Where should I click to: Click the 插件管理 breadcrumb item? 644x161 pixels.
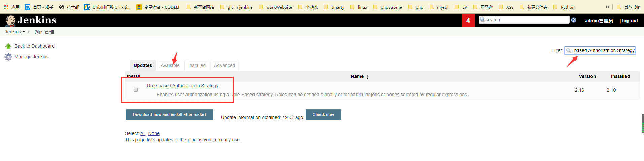[x=44, y=32]
